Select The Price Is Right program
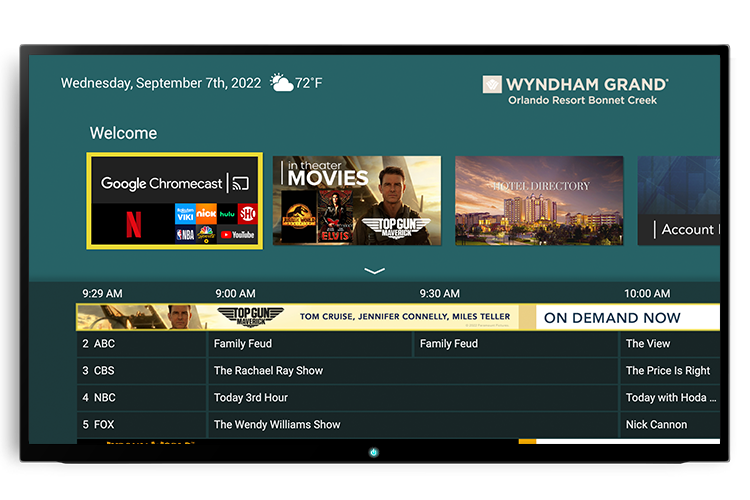The image size is (750, 500). (670, 371)
